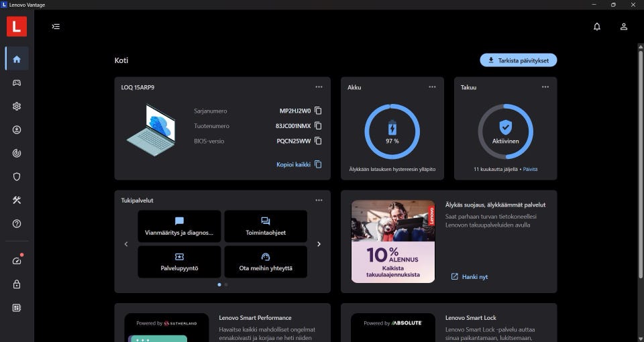Click 11 kuukautta jäljellä text
Image resolution: width=644 pixels, height=342 pixels.
[x=496, y=169]
